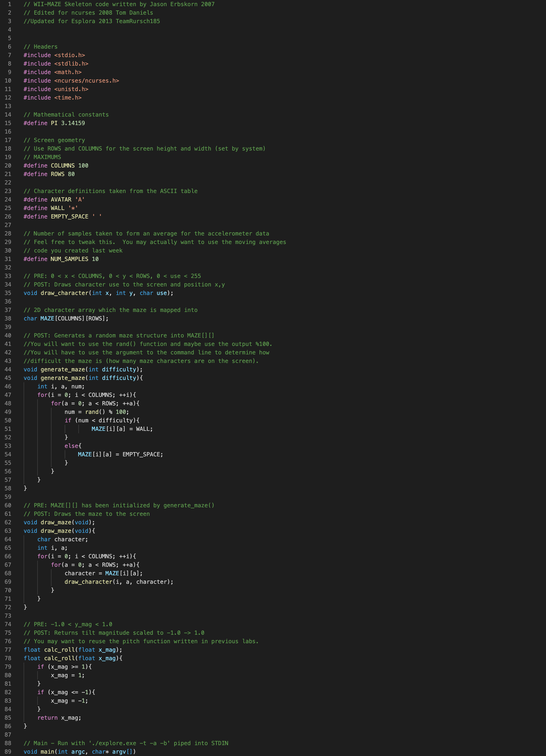Click the 'character = MAZE[i][a];' line

click(x=104, y=573)
